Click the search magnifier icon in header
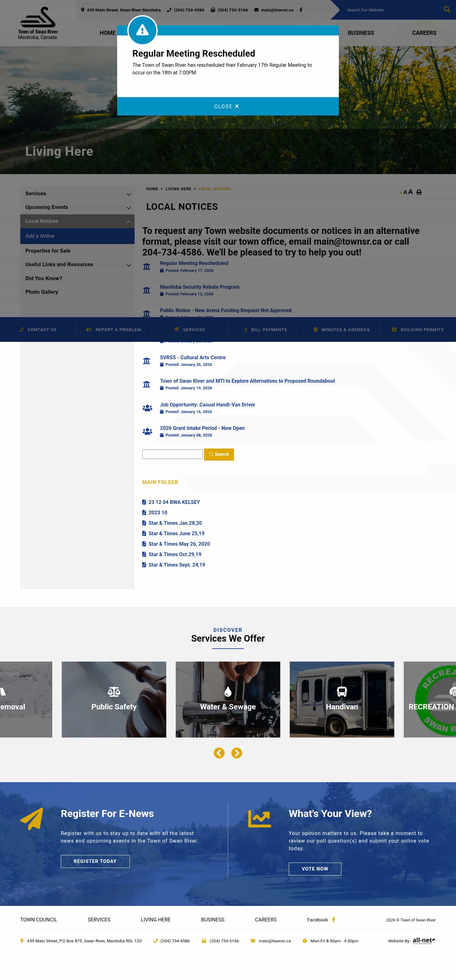Viewport: 456px width, 980px height. pyautogui.click(x=447, y=9)
